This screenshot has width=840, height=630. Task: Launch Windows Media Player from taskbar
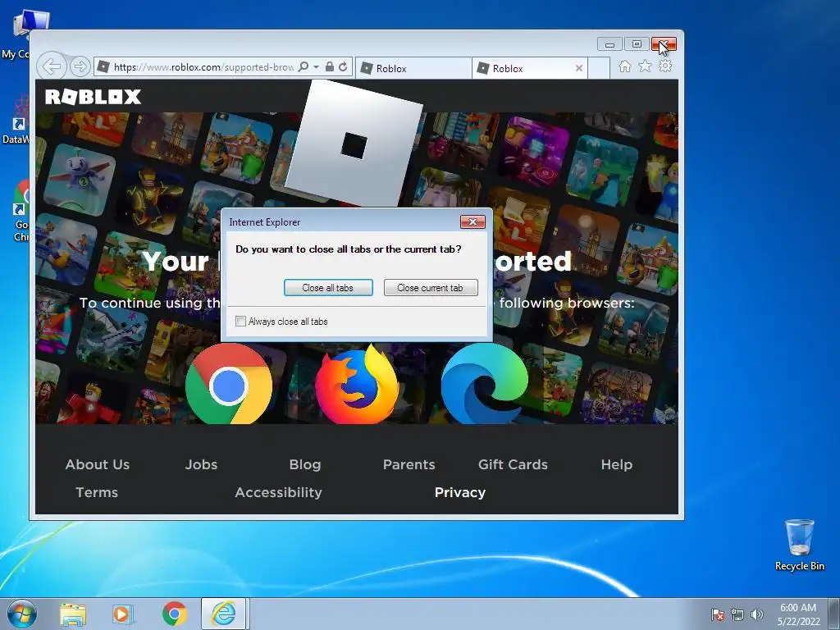point(123,614)
